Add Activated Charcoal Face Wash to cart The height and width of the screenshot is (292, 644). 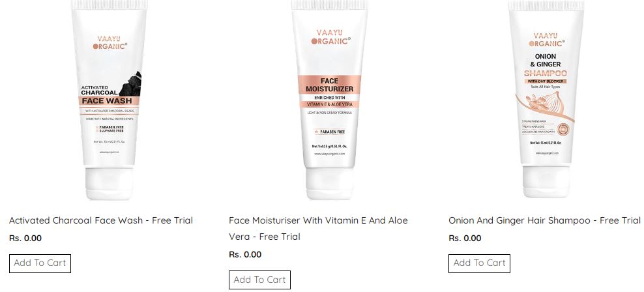(x=40, y=263)
